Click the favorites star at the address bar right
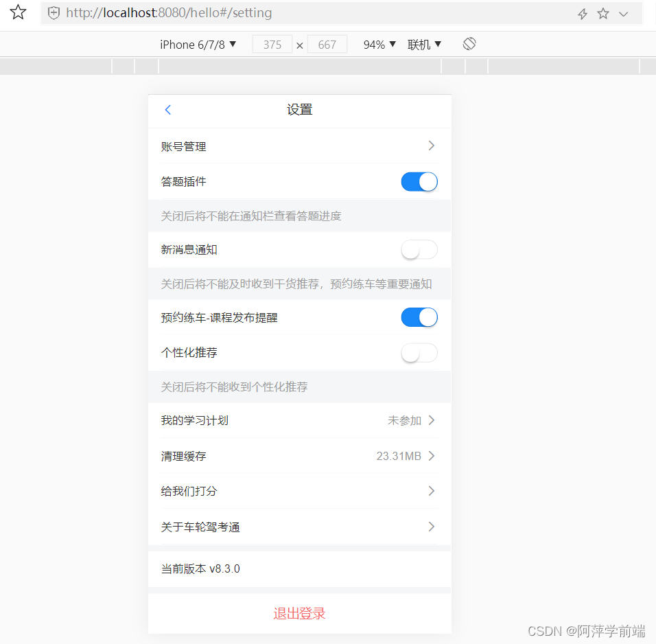656x644 pixels. pos(602,12)
